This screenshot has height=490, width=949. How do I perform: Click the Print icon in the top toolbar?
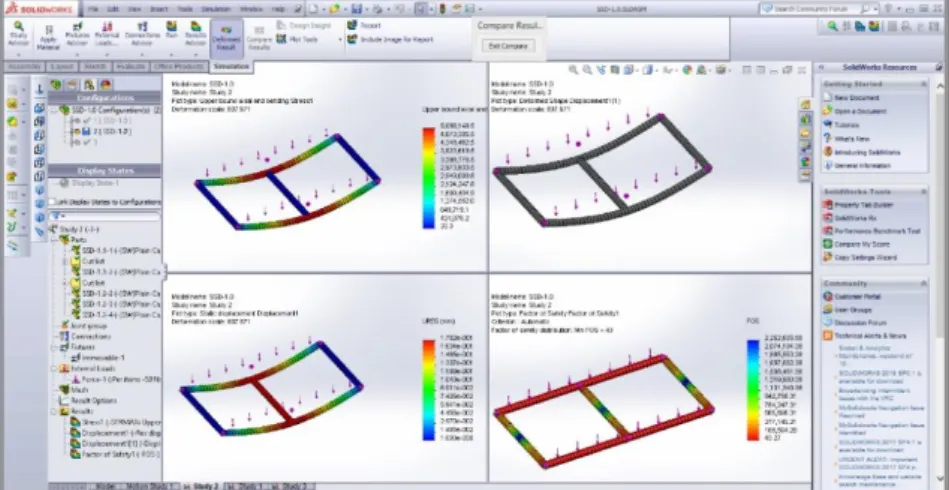(377, 9)
